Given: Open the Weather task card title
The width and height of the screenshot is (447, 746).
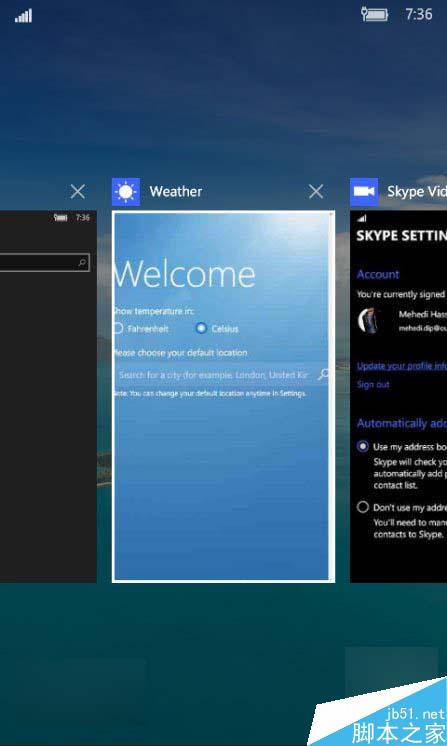Looking at the screenshot, I should click(x=176, y=191).
